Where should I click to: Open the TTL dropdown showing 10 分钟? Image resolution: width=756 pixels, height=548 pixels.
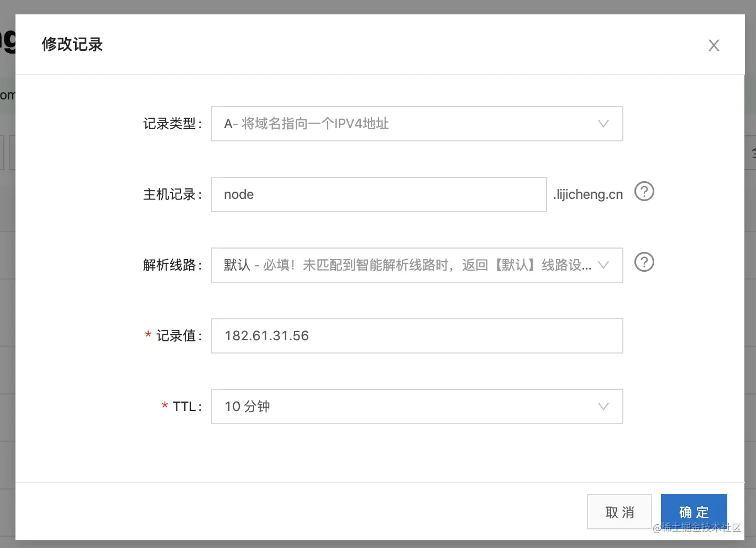(x=417, y=407)
